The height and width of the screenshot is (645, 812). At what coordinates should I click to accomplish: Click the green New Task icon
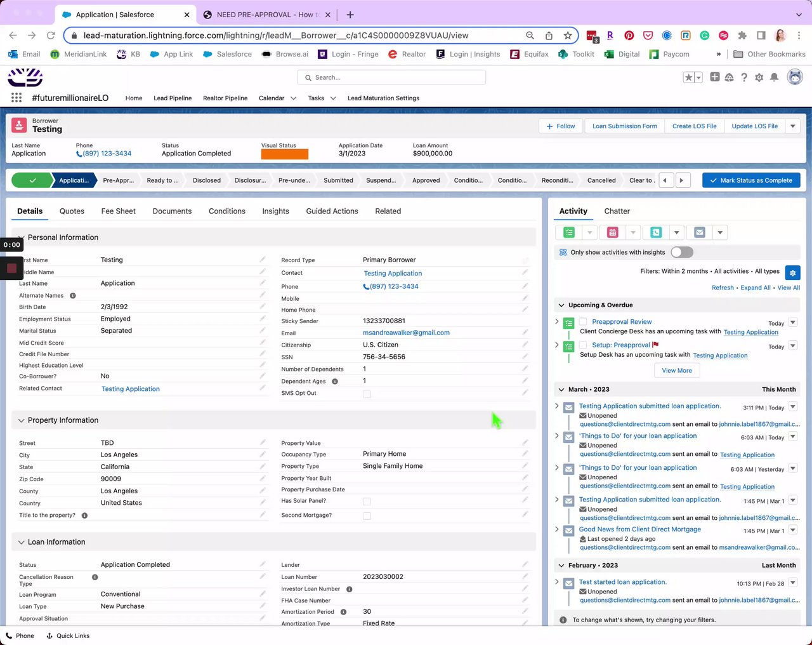(569, 232)
